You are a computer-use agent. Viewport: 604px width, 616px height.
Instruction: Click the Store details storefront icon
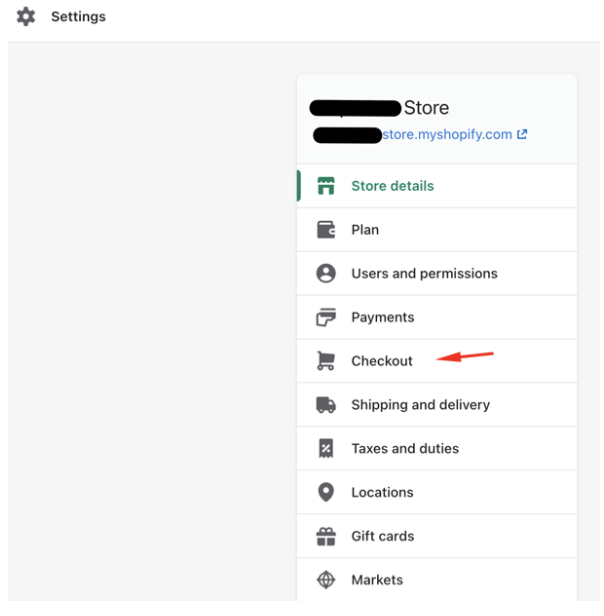326,186
